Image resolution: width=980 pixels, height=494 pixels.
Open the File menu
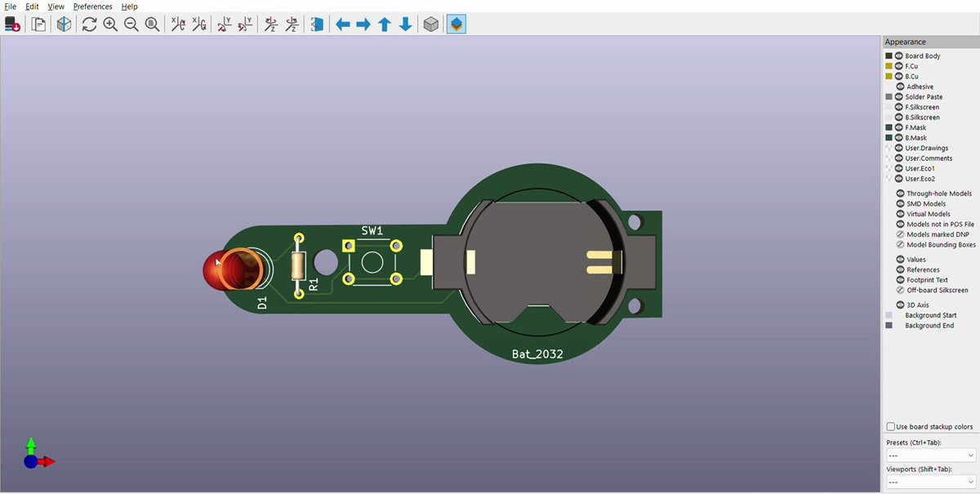coord(11,7)
